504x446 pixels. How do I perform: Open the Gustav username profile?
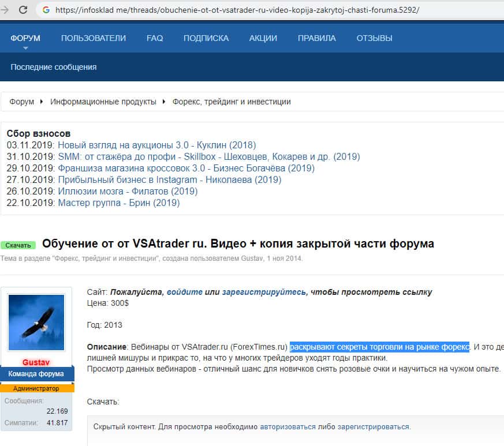(36, 362)
